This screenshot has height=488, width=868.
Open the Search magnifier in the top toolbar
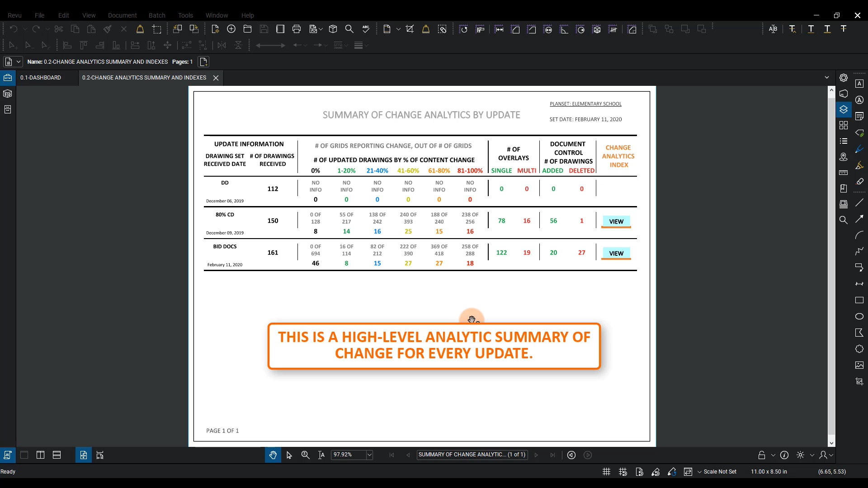349,29
